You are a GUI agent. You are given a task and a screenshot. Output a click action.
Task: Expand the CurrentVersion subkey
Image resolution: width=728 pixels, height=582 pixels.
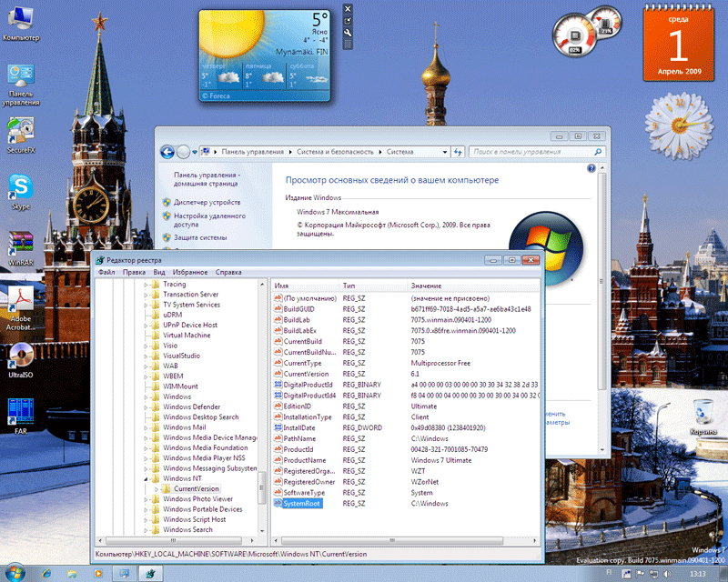click(157, 488)
